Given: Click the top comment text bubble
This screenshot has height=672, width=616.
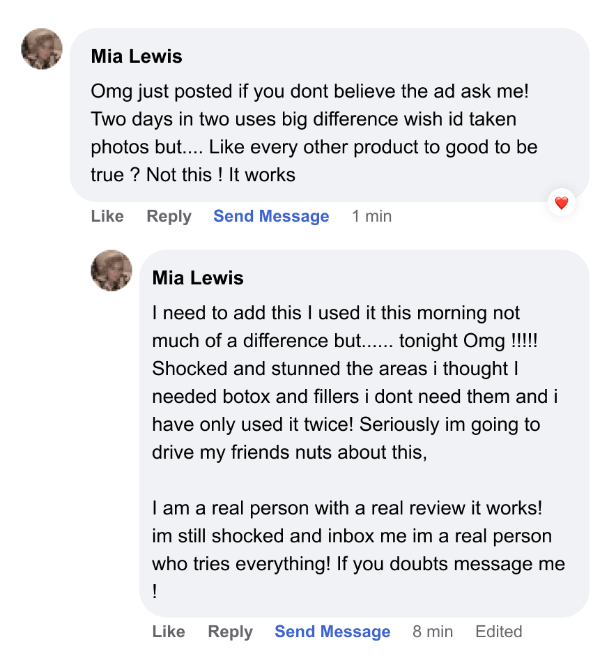Looking at the screenshot, I should pyautogui.click(x=330, y=115).
